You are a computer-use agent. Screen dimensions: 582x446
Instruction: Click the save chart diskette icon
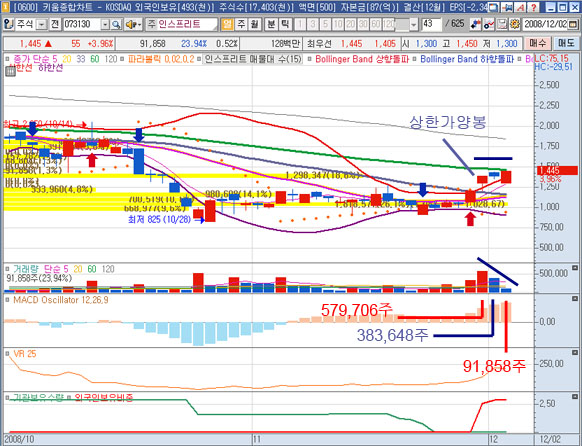[x=502, y=24]
